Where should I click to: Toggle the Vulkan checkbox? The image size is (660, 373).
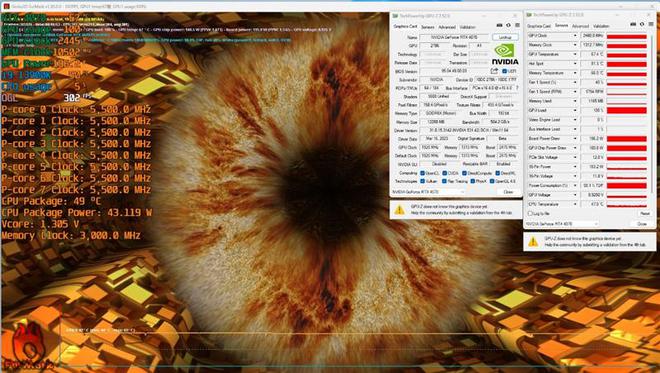pyautogui.click(x=422, y=181)
